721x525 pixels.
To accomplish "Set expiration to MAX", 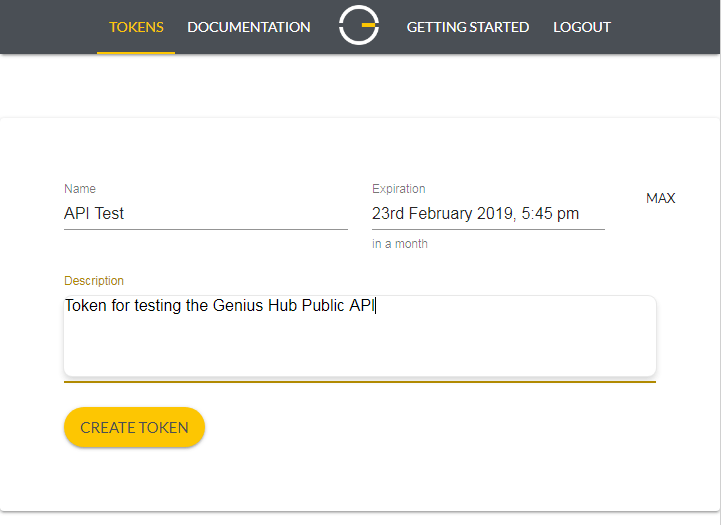I will (660, 198).
